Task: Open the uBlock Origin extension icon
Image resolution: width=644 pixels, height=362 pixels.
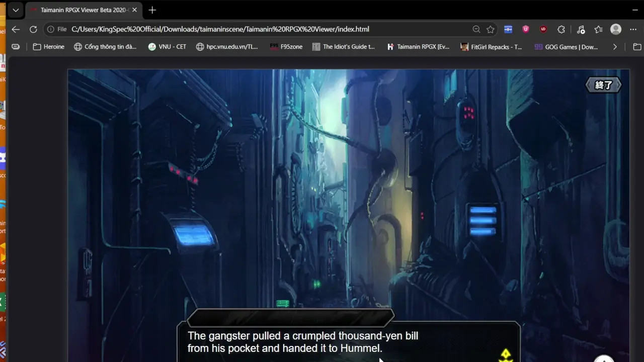Action: [543, 29]
